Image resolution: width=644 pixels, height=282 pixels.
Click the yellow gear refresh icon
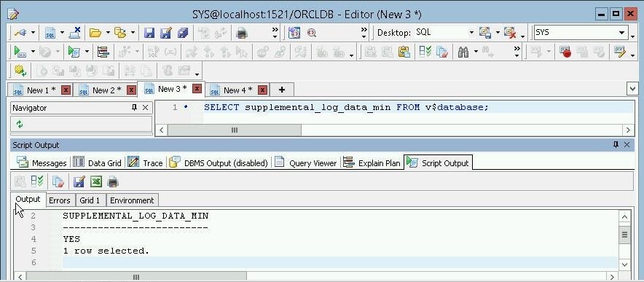[x=20, y=71]
